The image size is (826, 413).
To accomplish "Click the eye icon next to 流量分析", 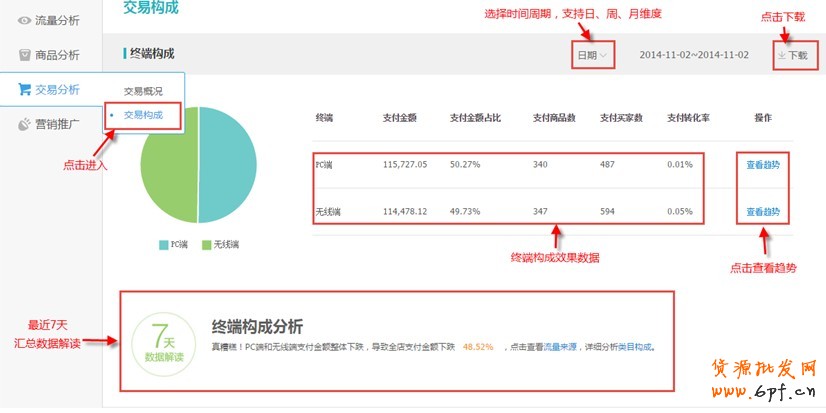I will pos(25,20).
